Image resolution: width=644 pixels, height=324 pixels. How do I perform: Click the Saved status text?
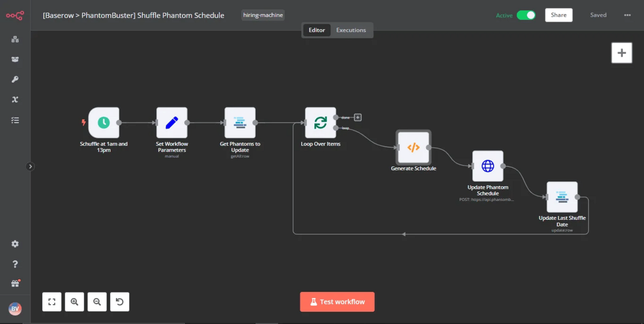[x=598, y=15]
